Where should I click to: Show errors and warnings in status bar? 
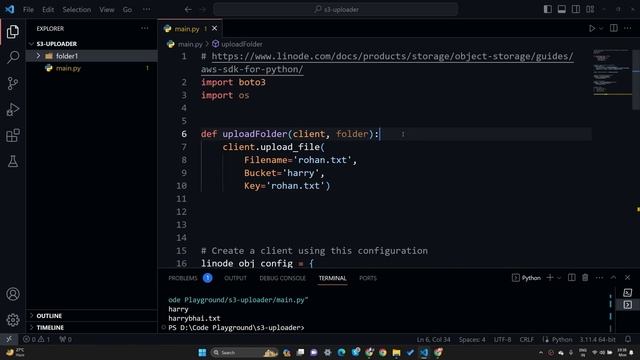36,339
